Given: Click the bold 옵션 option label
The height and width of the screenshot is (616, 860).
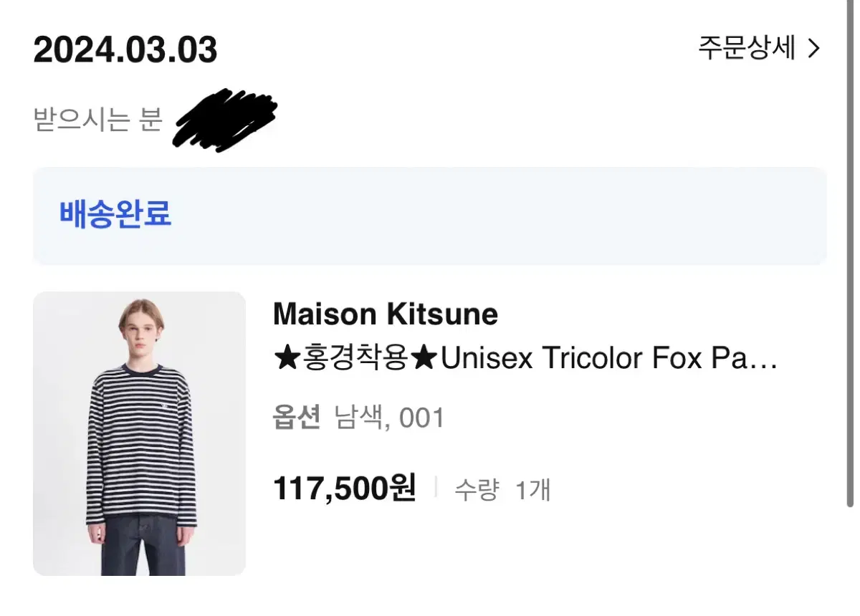Looking at the screenshot, I should (296, 418).
